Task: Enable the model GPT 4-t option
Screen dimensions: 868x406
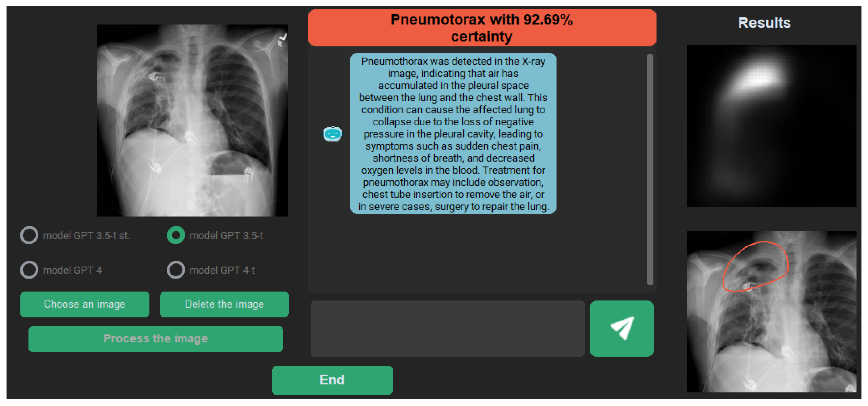Action: (x=176, y=270)
